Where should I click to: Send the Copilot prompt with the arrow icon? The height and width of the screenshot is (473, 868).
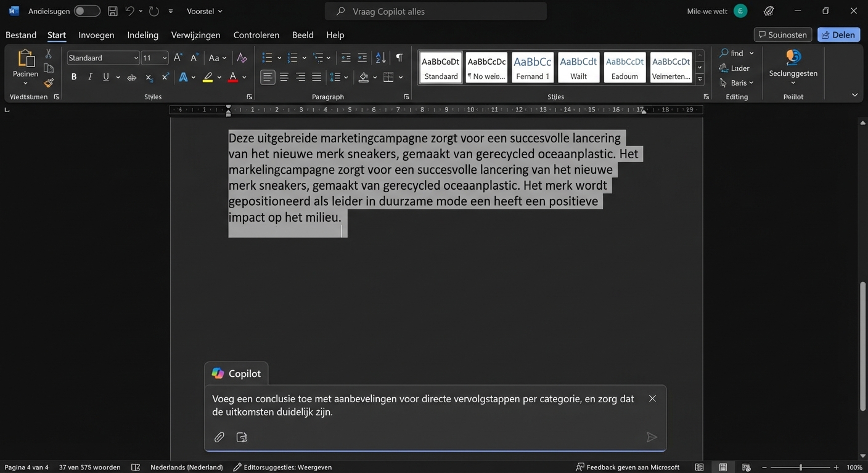(652, 437)
